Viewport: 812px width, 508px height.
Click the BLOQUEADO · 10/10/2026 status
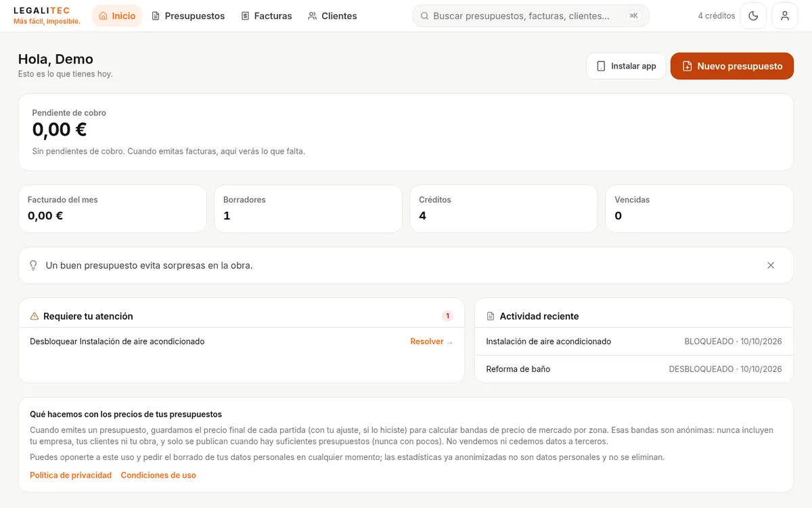[x=734, y=341]
